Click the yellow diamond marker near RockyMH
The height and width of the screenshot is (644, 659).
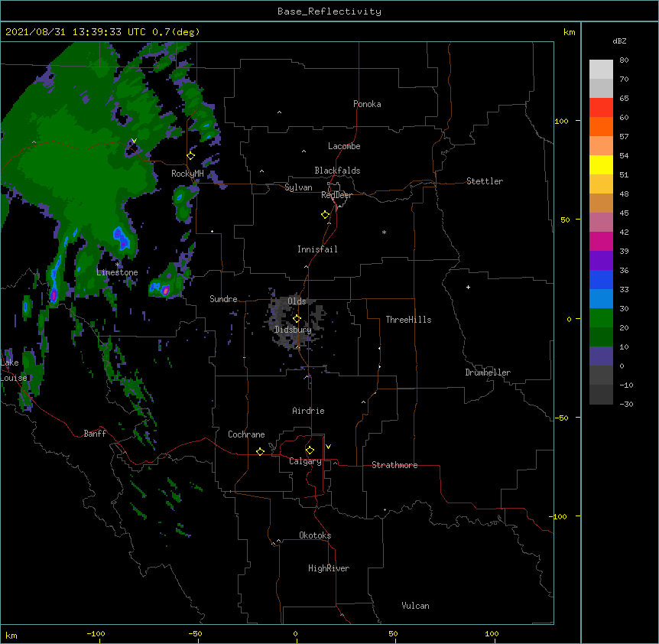click(x=191, y=156)
